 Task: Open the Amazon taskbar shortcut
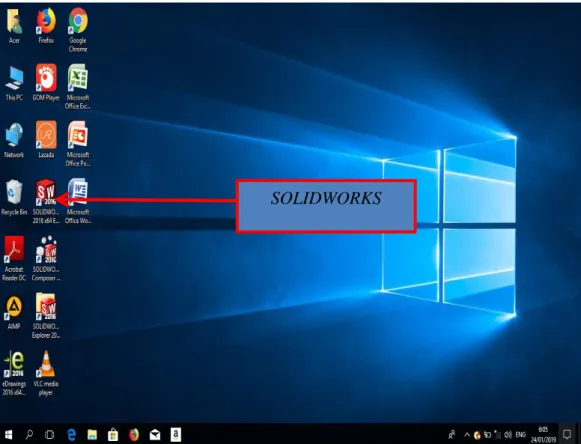click(176, 434)
